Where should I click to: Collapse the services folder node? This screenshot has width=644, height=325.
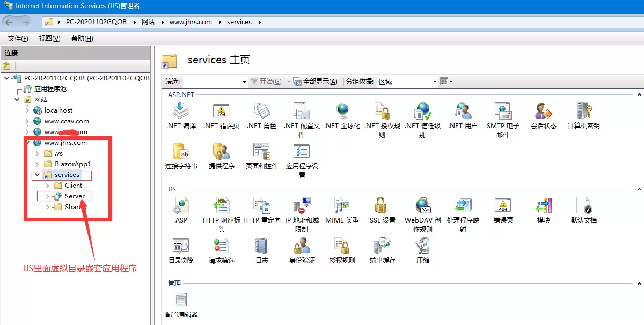[37, 175]
